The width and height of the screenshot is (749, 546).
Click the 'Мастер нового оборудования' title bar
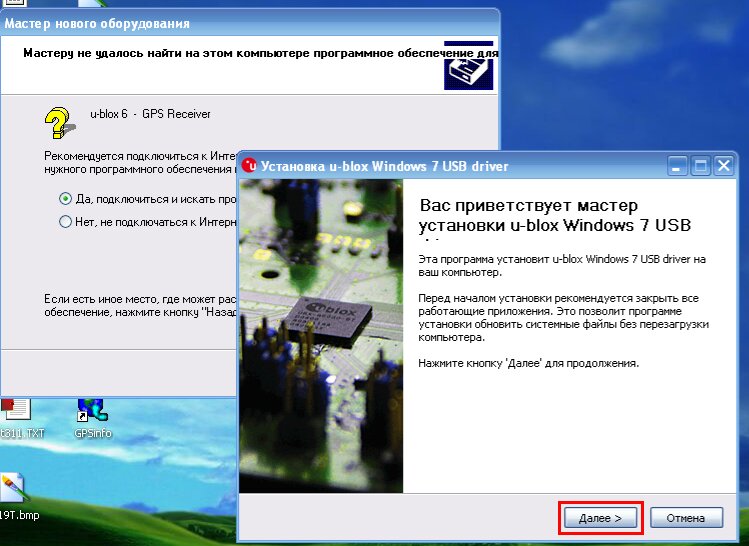point(249,23)
